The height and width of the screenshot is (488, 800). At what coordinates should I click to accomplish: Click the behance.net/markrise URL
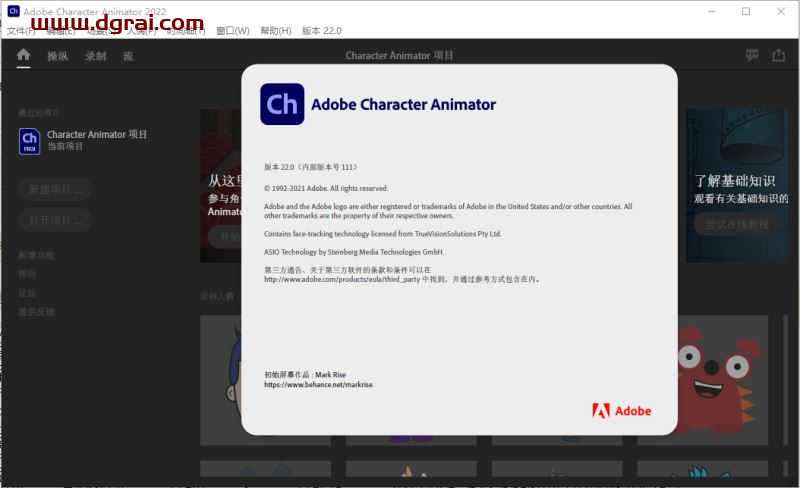point(318,384)
